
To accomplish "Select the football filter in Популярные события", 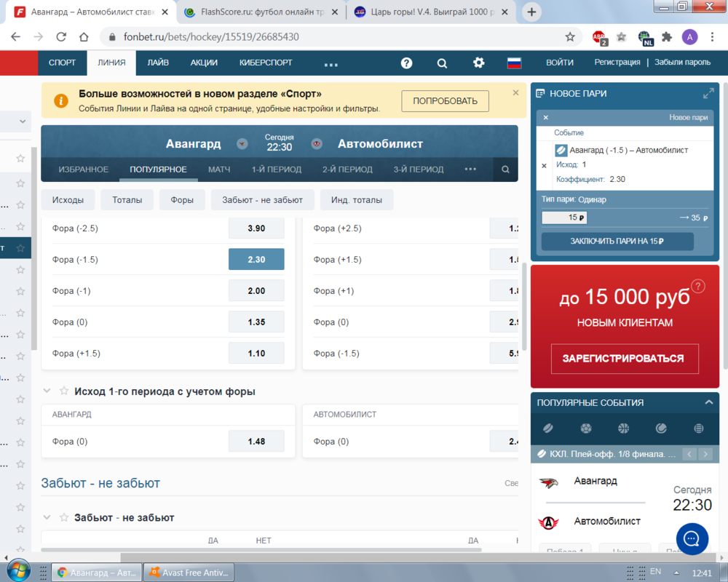I will pyautogui.click(x=586, y=428).
